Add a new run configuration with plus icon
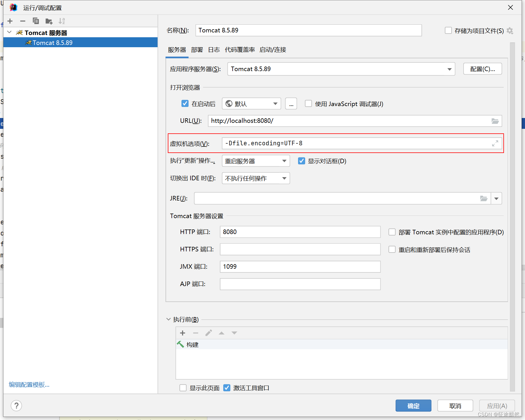The width and height of the screenshot is (525, 420). tap(10, 21)
